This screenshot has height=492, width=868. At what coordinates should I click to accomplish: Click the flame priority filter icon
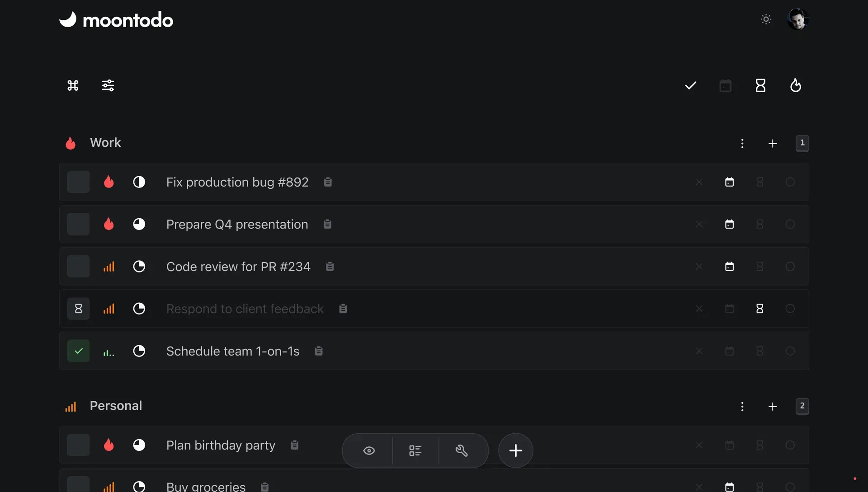(795, 85)
